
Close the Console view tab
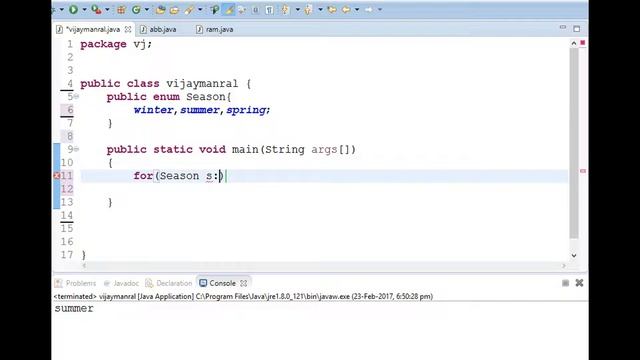tap(244, 283)
